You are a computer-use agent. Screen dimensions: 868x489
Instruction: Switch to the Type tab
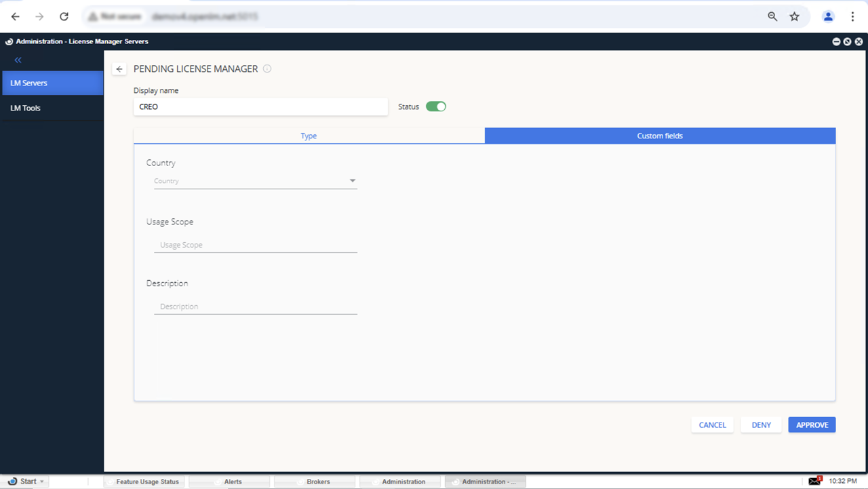coord(309,136)
